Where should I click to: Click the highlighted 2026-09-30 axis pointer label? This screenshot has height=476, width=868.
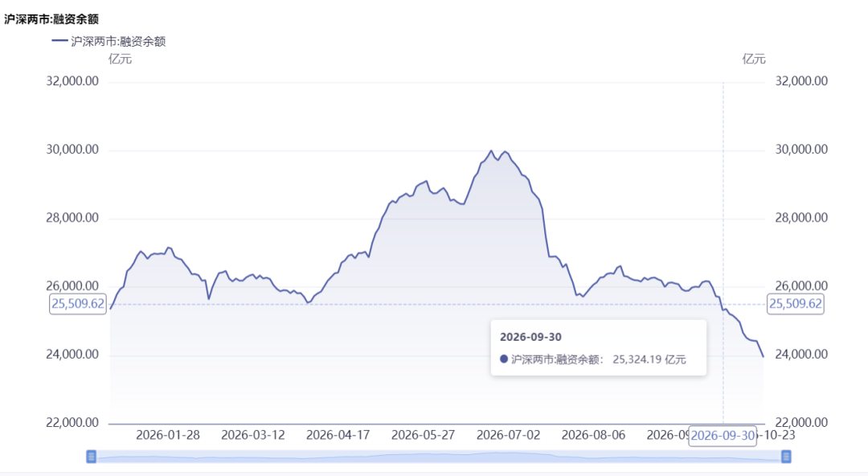coord(723,436)
